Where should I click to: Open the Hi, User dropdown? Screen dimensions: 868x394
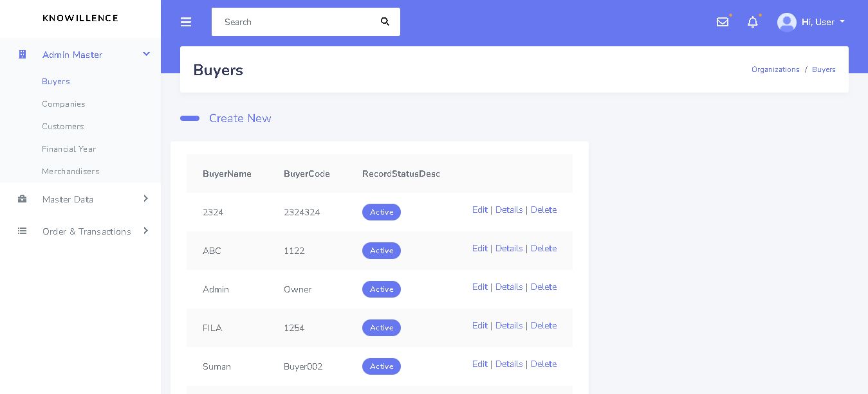pos(823,22)
